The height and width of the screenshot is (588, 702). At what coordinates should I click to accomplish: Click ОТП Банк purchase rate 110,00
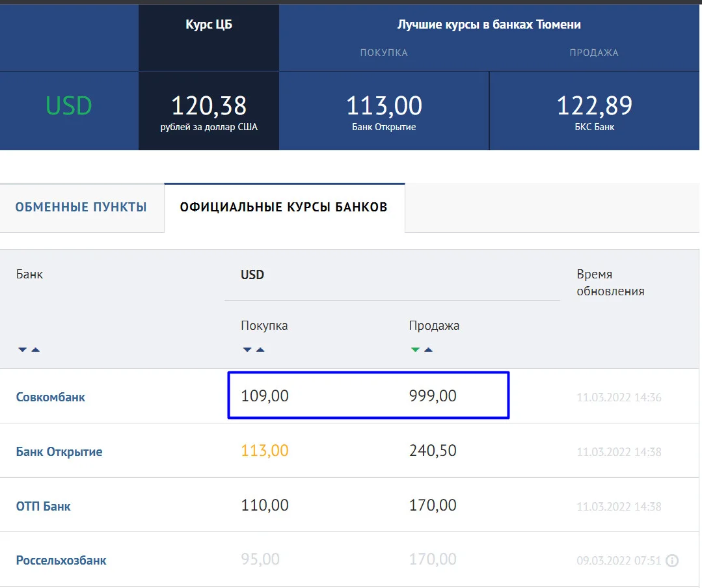(265, 505)
